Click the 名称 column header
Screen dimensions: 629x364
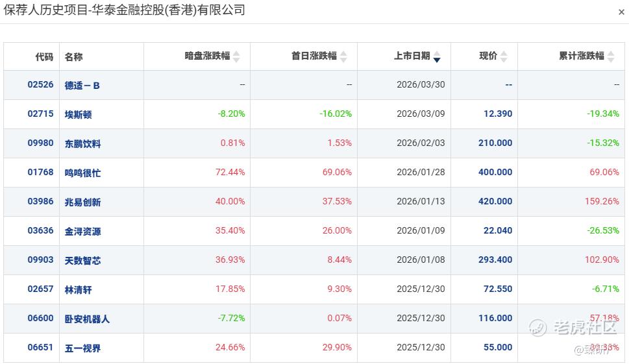tap(73, 57)
